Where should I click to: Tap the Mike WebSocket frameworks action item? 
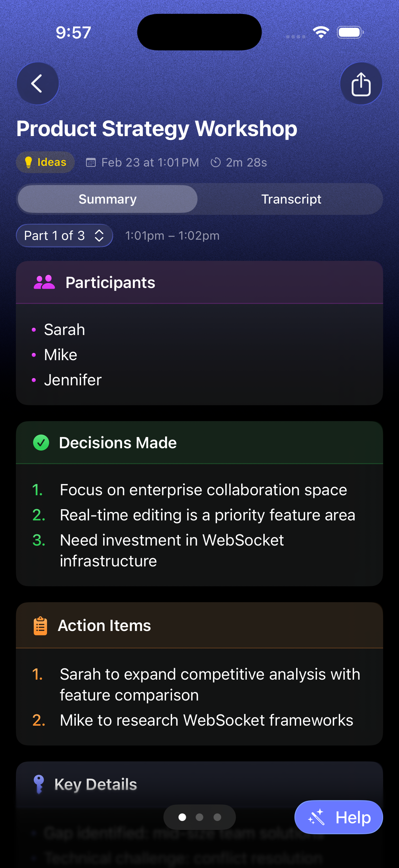click(206, 720)
